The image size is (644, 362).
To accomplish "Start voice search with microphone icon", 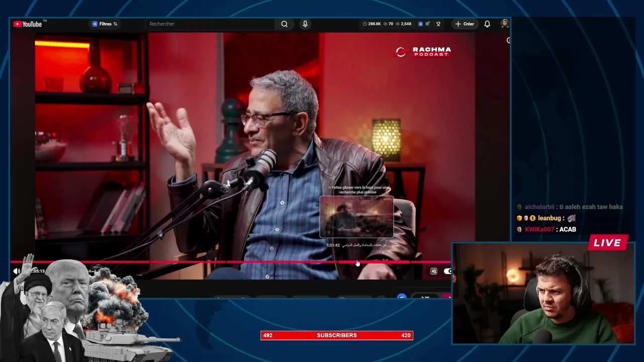I will click(305, 24).
